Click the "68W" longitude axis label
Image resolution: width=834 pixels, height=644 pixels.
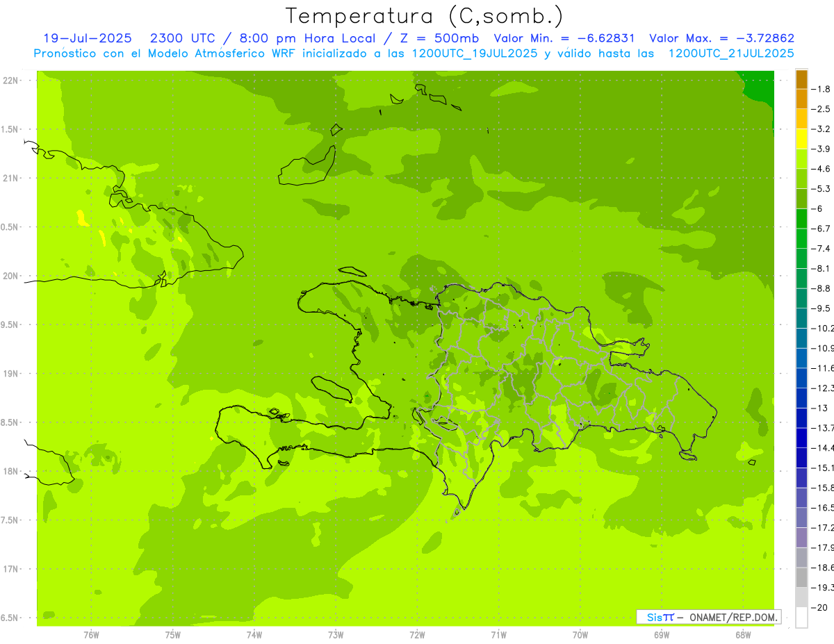tap(743, 635)
